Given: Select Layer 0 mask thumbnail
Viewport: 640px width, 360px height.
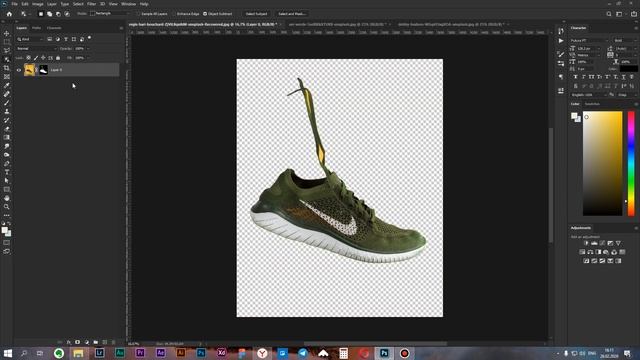Looking at the screenshot, I should [43, 70].
